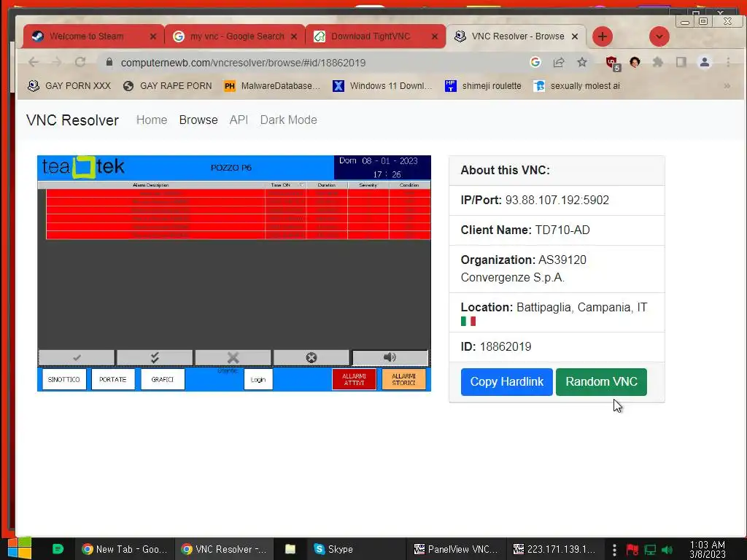Click the orange ALLARMI STORICI button
The width and height of the screenshot is (747, 560).
click(403, 379)
